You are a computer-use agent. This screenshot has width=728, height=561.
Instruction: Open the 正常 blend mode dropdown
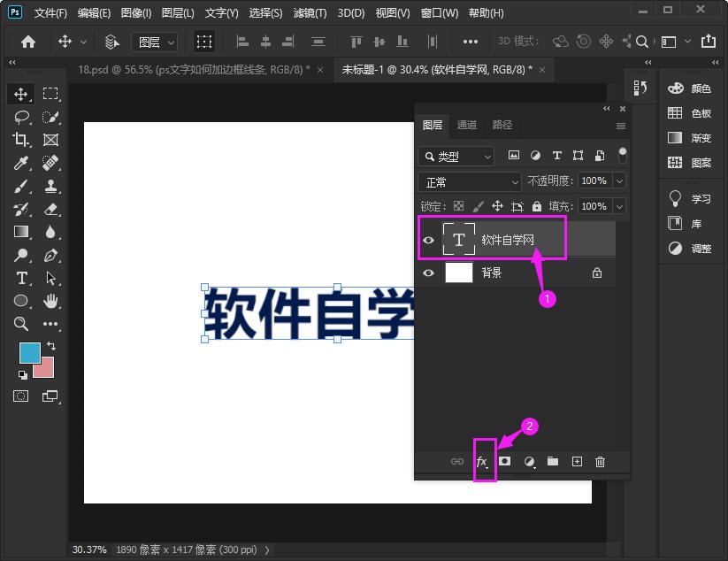[470, 182]
